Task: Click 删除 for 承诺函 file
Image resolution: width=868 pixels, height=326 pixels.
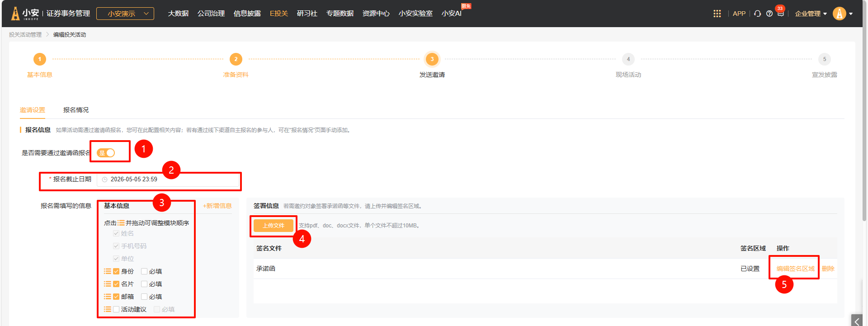Action: point(828,269)
